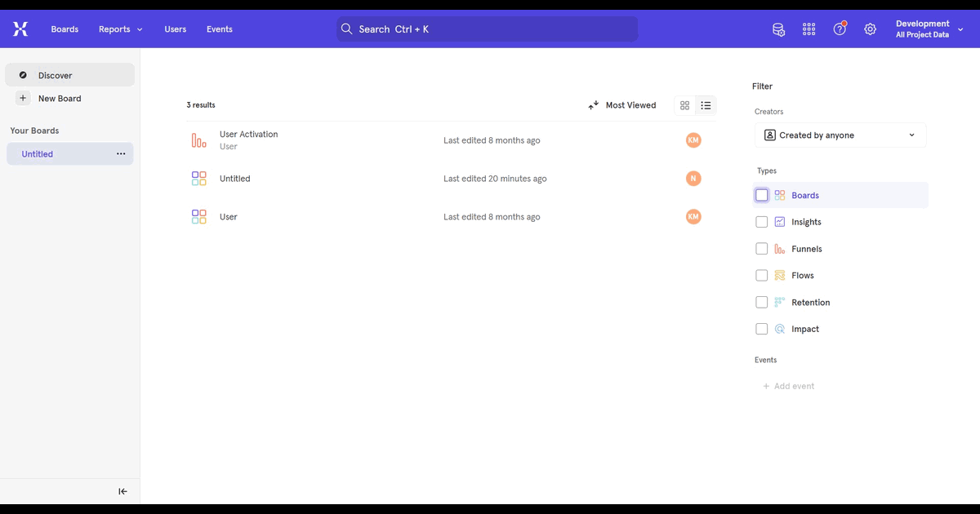Collapse the sidebar with arrow icon
This screenshot has width=980, height=514.
click(122, 491)
